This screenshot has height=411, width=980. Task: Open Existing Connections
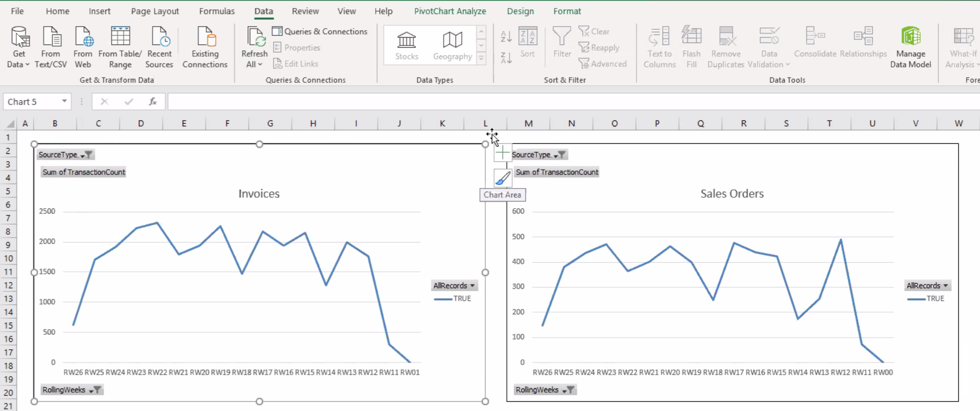point(205,47)
